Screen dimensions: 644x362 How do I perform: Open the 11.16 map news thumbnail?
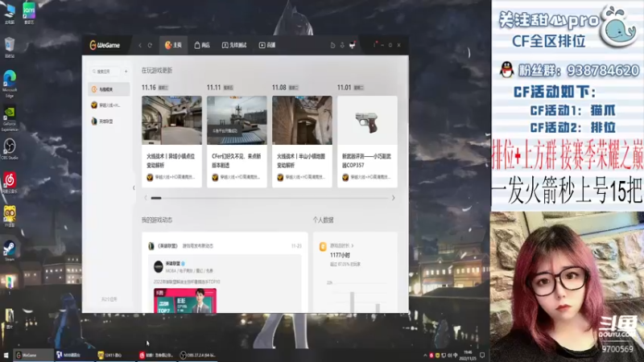171,120
